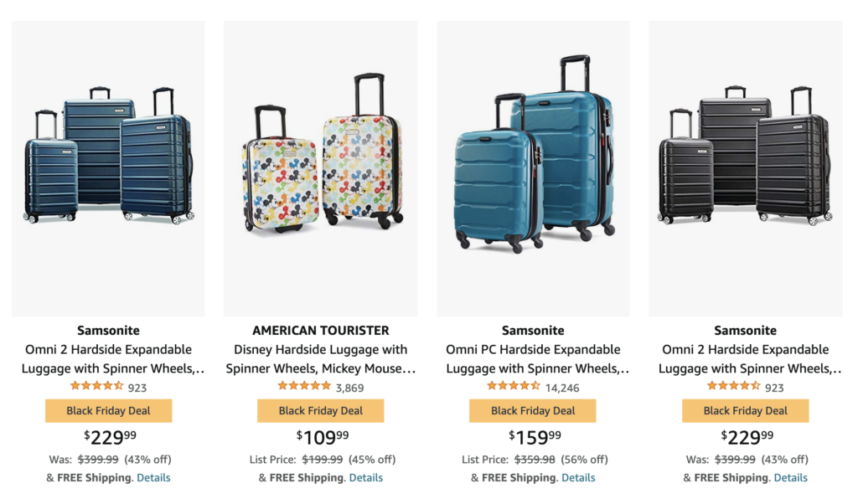Click the AMERICAN TOURISTER brand name
This screenshot has height=504, width=858.
click(x=320, y=331)
